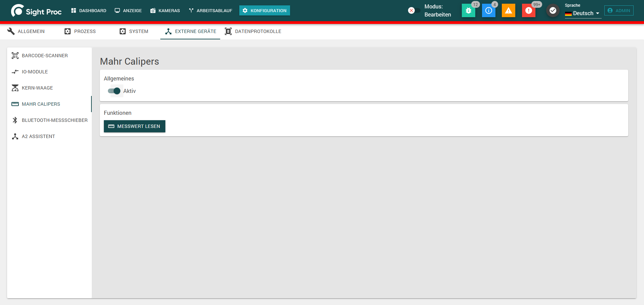The image size is (644, 305).
Task: Open the Kameras menu
Action: 165,10
